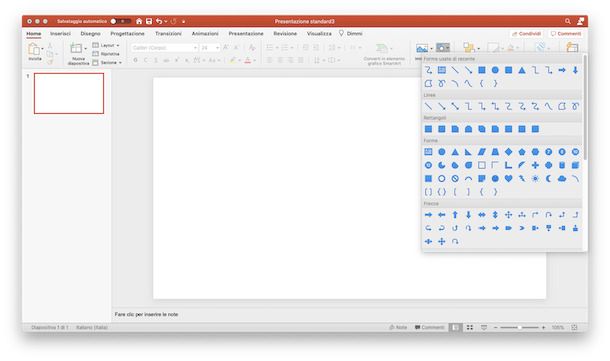Show the Note pane from status bar
Screen dimensions: 610x361
click(x=398, y=328)
